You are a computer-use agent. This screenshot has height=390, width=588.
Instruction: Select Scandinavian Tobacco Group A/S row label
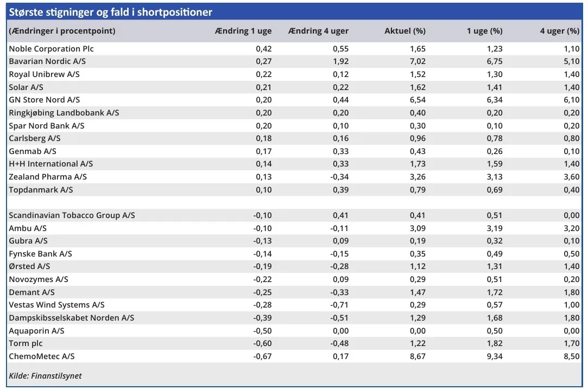72,215
